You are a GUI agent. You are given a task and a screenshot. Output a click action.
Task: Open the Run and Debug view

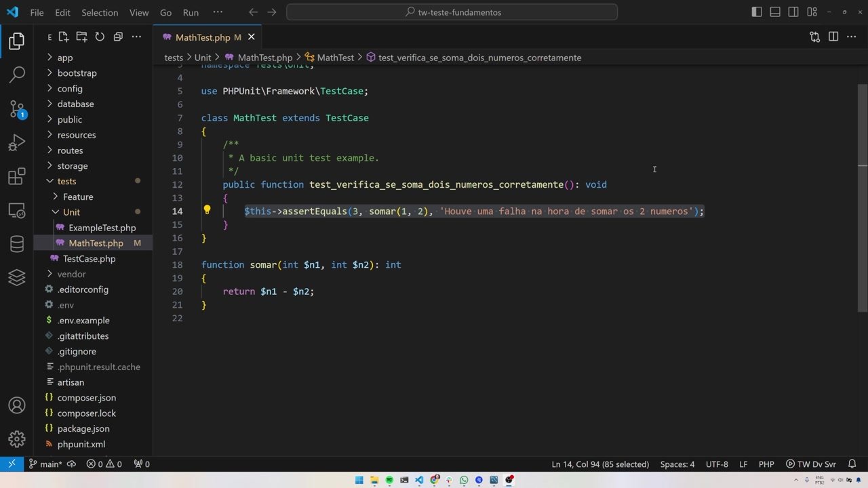click(17, 143)
